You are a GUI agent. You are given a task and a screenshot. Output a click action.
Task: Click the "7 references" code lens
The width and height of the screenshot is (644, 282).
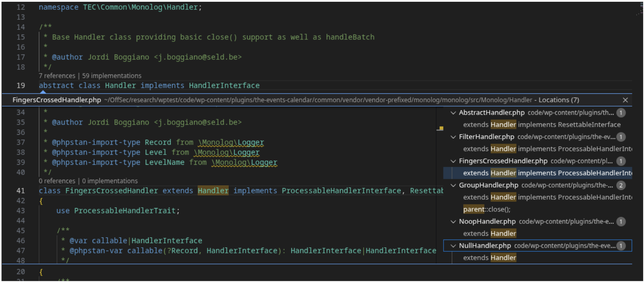(x=57, y=76)
